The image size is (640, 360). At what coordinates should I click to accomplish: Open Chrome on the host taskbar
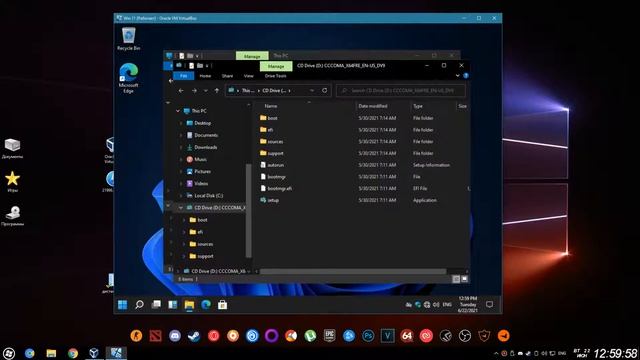[73, 353]
